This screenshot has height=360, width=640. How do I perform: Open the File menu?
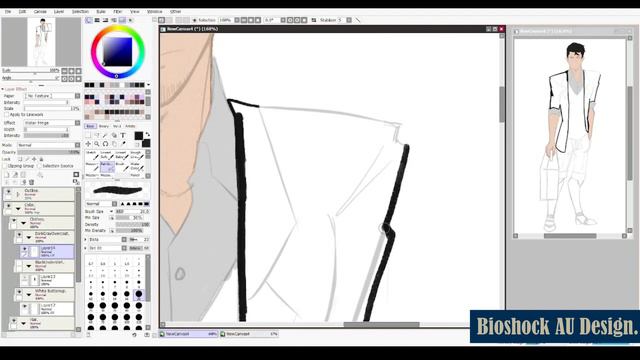pyautogui.click(x=8, y=12)
